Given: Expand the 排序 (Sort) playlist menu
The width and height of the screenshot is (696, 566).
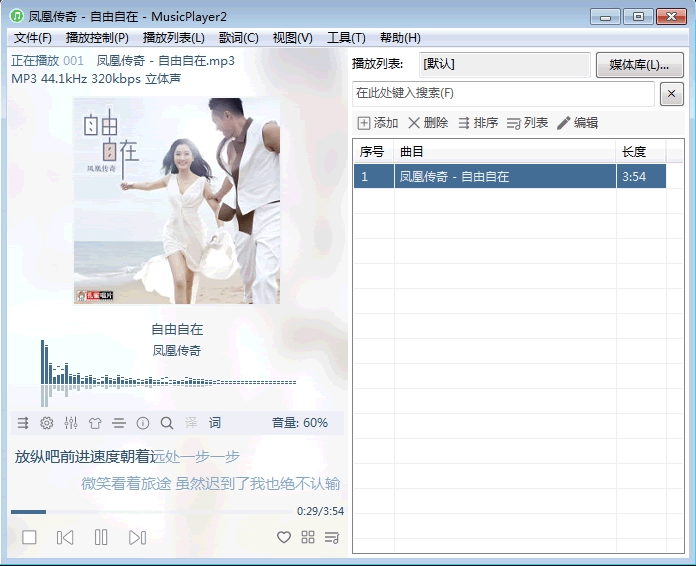Looking at the screenshot, I should (477, 123).
